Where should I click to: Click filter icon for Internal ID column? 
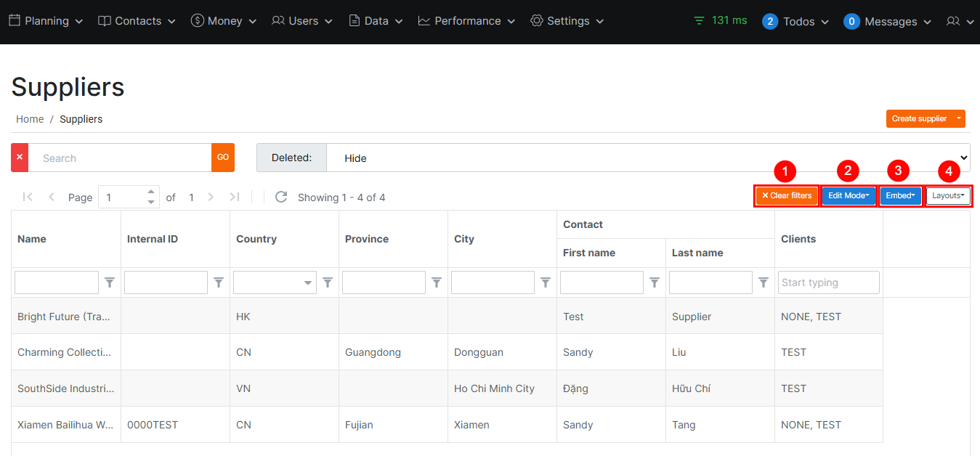219,282
